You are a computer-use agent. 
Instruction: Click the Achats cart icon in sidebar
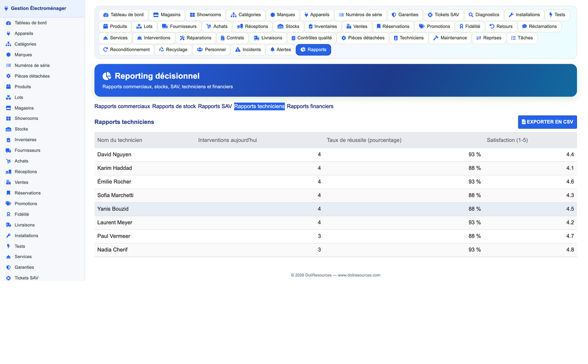8,161
